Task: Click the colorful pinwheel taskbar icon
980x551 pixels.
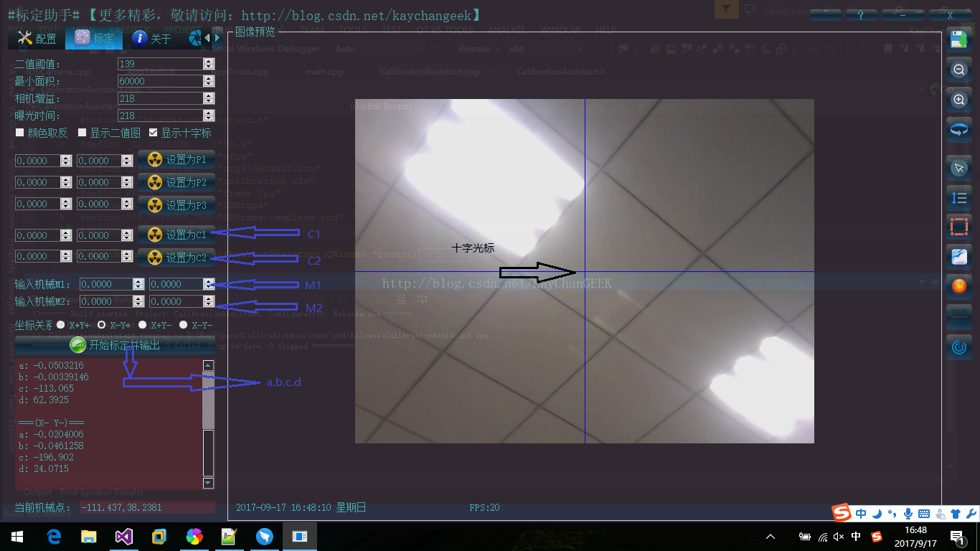Action: coord(194,536)
